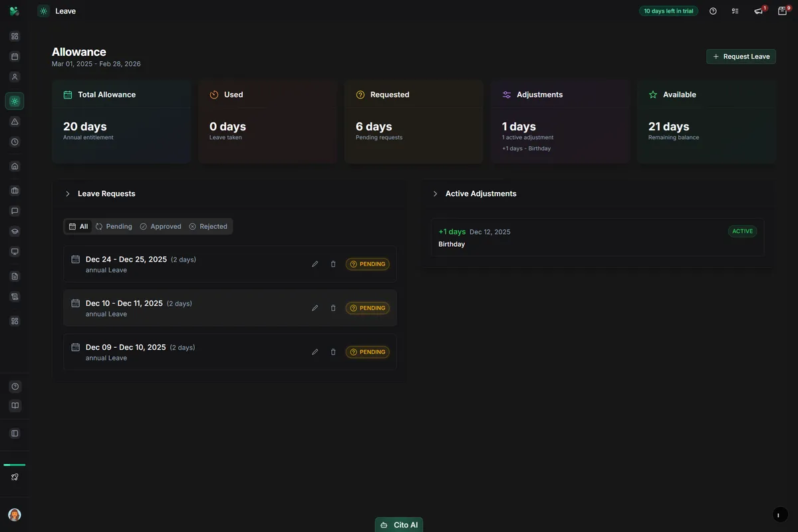Open the Birthday adjustment card
The width and height of the screenshot is (798, 532).
tap(598, 237)
